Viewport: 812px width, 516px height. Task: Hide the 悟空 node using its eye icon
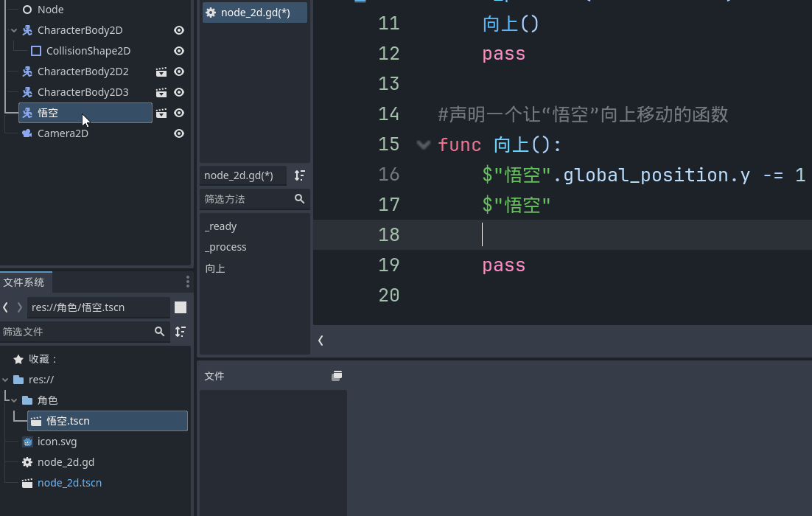178,113
